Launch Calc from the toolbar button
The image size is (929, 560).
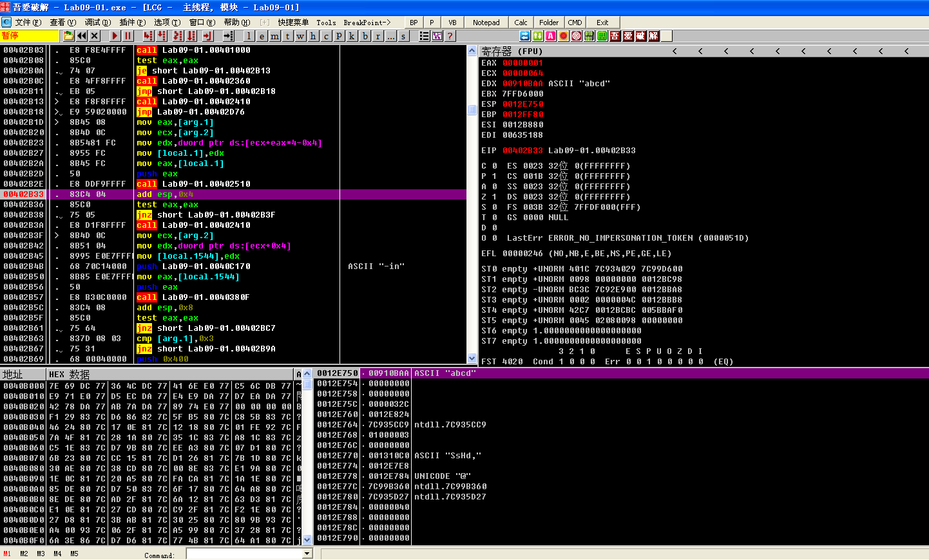click(521, 23)
